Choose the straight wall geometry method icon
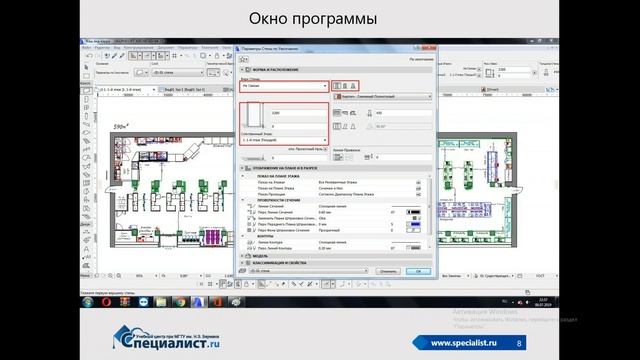Image resolution: width=640 pixels, height=360 pixels. pyautogui.click(x=337, y=113)
